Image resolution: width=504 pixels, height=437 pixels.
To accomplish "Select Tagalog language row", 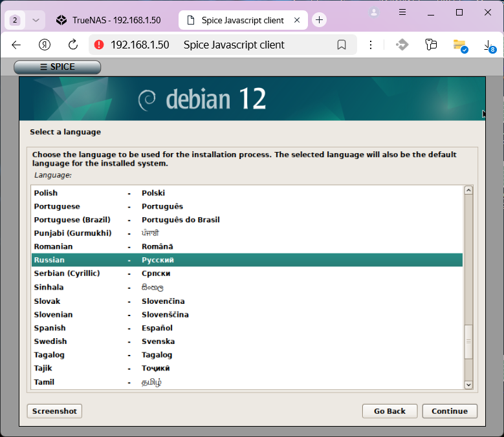I will (247, 355).
